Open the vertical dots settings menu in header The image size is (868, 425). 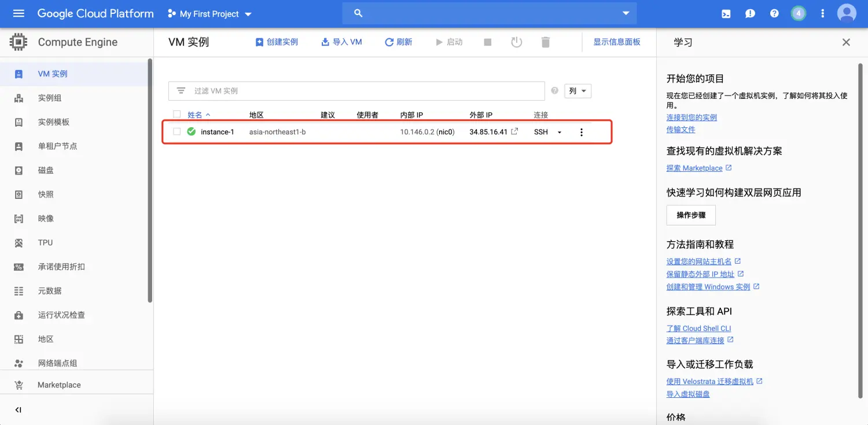pos(823,13)
